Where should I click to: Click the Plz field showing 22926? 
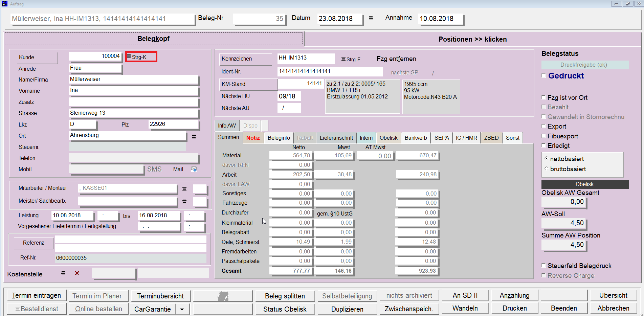click(173, 124)
